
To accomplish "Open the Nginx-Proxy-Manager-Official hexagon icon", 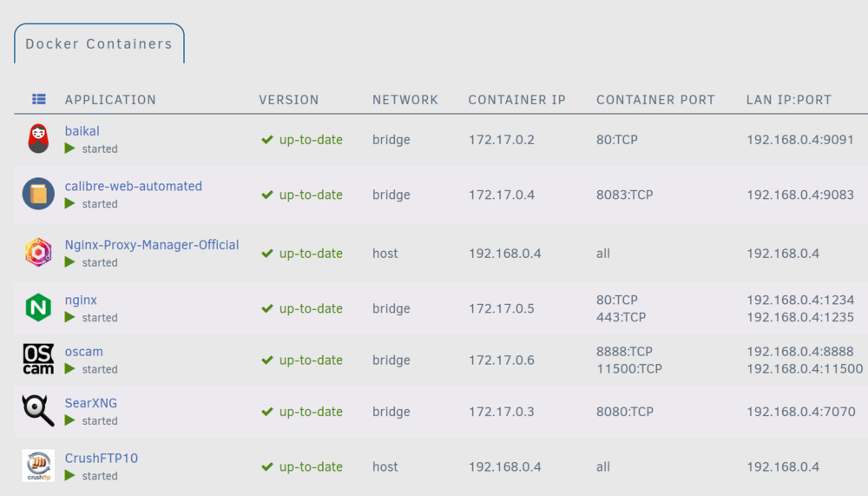I will point(38,252).
